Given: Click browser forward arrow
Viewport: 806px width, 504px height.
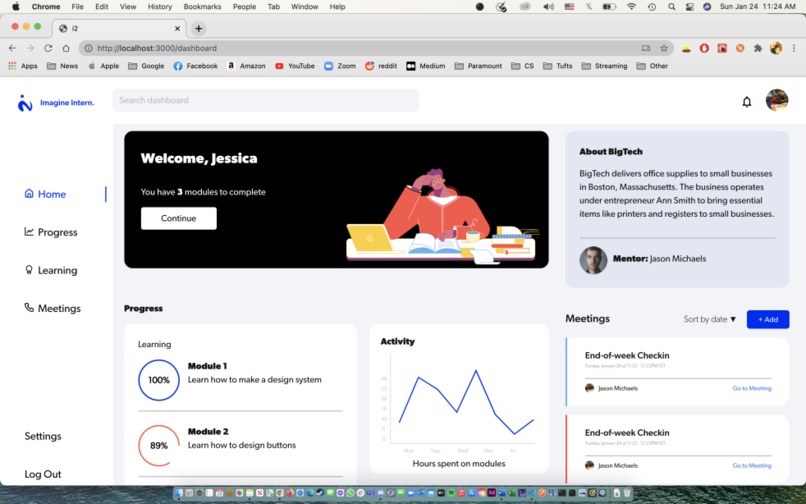Looking at the screenshot, I should 30,48.
